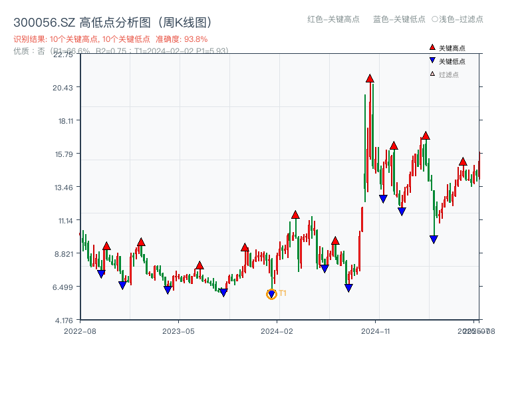Viewport: 532px width, 399px height.
Task: Click the 浅色-过滤点 header label
Action: coord(461,19)
